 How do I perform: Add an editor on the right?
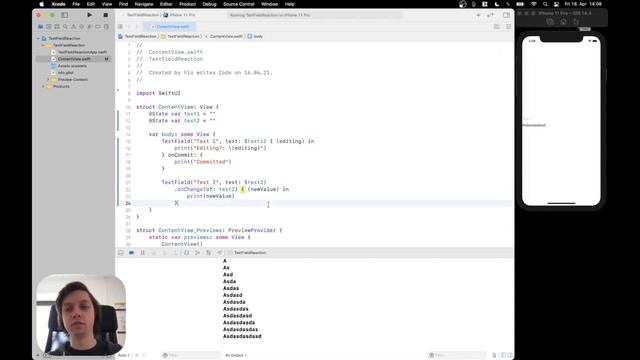[509, 27]
